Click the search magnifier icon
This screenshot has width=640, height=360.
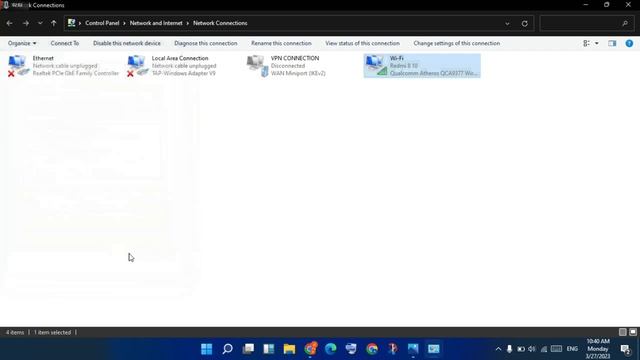(x=625, y=24)
